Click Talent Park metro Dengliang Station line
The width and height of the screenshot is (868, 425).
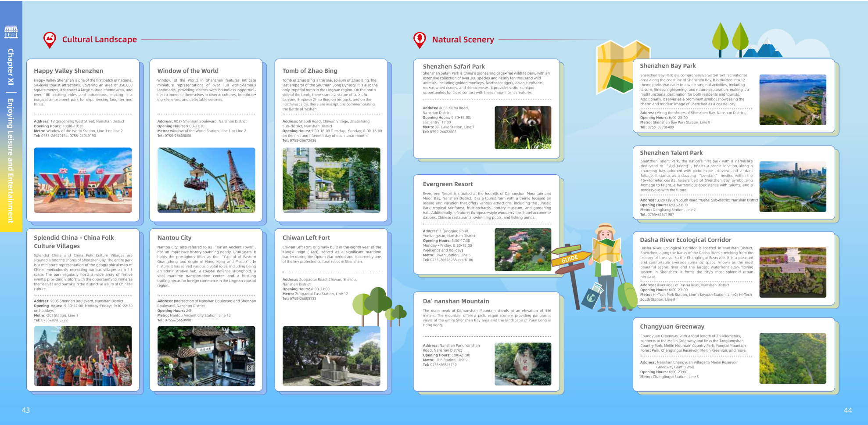[668, 210]
